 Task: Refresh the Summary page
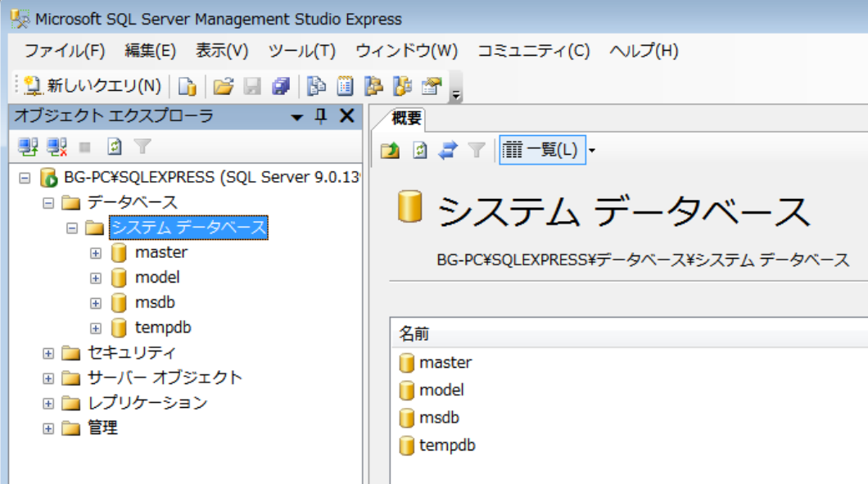click(419, 150)
